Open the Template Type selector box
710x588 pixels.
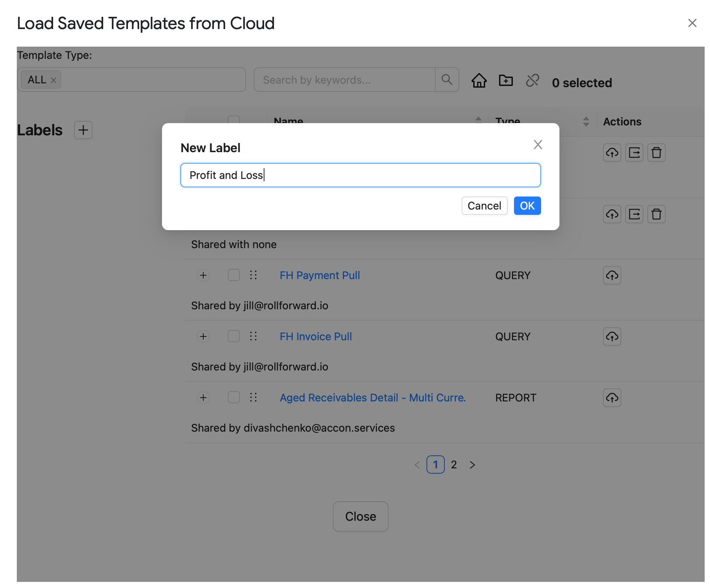(x=131, y=80)
